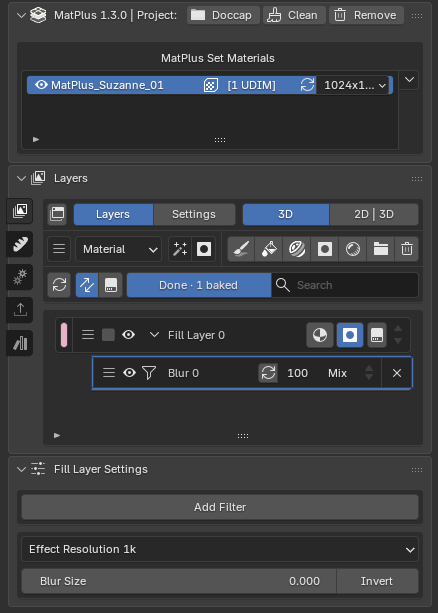Click the Clean button
The width and height of the screenshot is (438, 613).
(294, 15)
